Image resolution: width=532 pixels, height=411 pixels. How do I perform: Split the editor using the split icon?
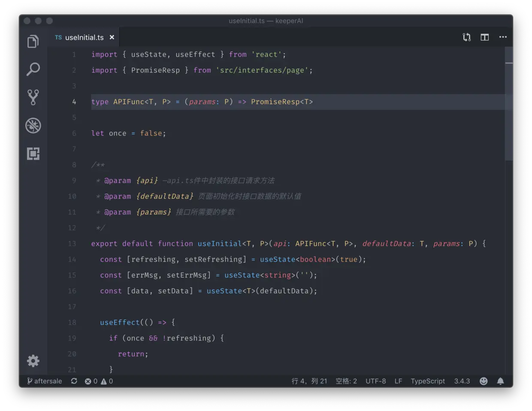pos(484,37)
